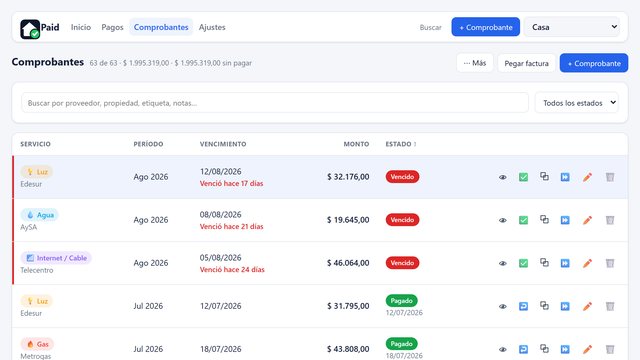Screen dimensions: 640x360
Task: Click the Internet / Cable service tag
Action: pyautogui.click(x=56, y=258)
